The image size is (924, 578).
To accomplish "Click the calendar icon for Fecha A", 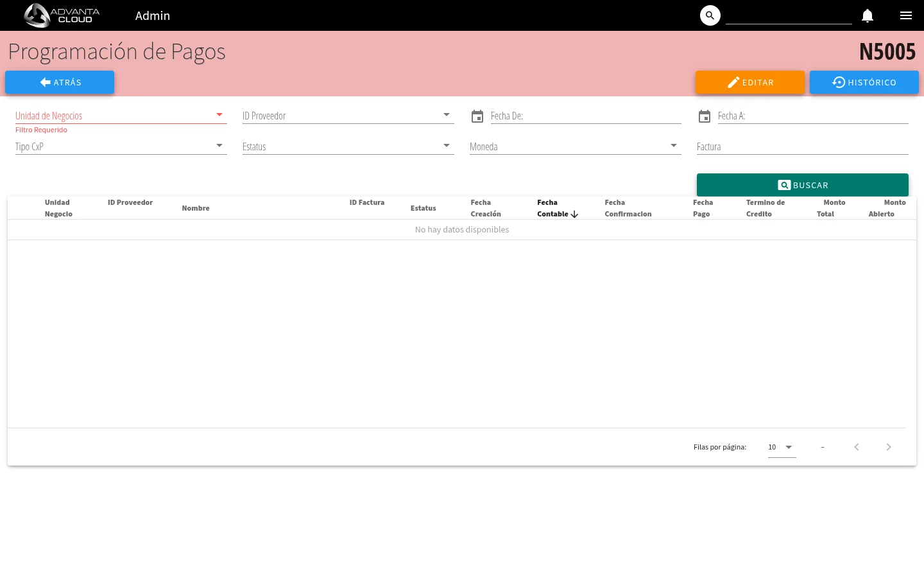I will click(705, 116).
